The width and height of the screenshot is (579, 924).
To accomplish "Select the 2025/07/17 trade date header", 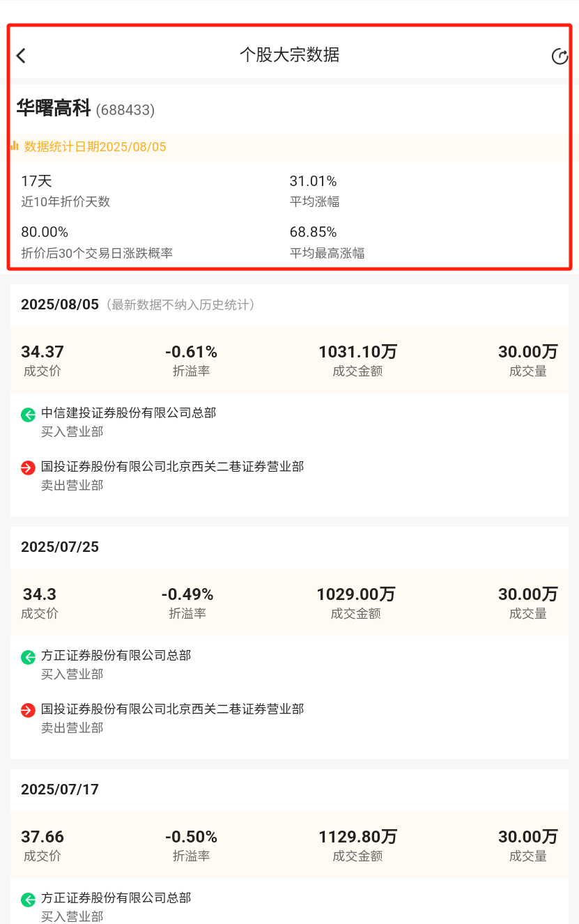I will (x=60, y=790).
